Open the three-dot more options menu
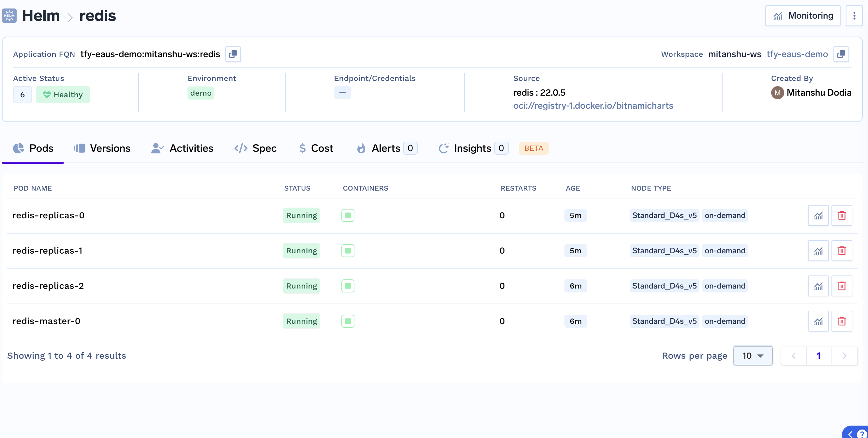Image resolution: width=868 pixels, height=438 pixels. coord(854,16)
